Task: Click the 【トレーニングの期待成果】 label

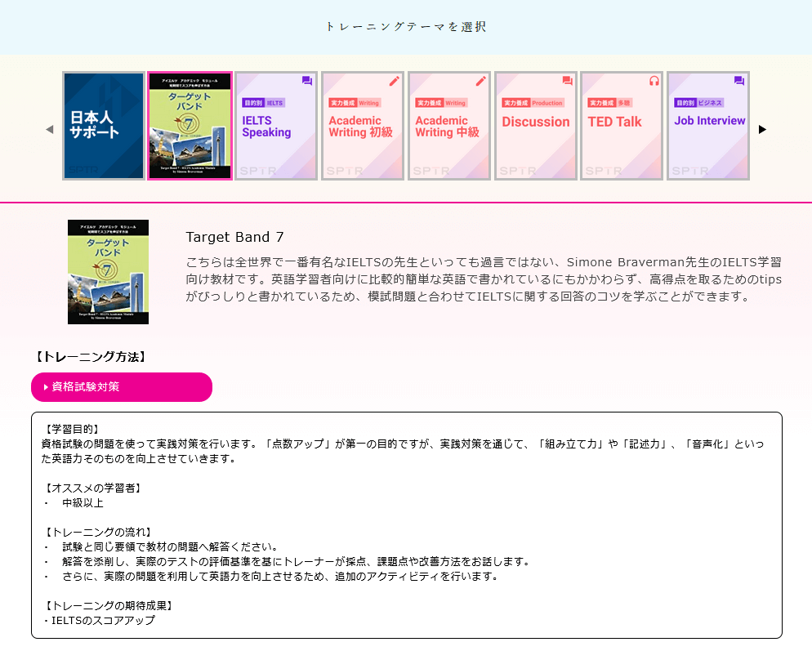Action: pos(109,605)
